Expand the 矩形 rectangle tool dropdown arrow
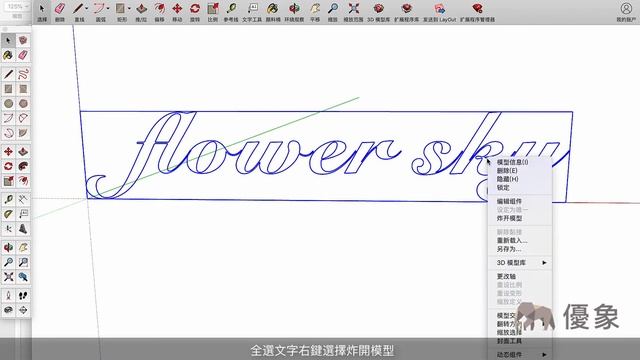The width and height of the screenshot is (640, 360). [x=129, y=8]
